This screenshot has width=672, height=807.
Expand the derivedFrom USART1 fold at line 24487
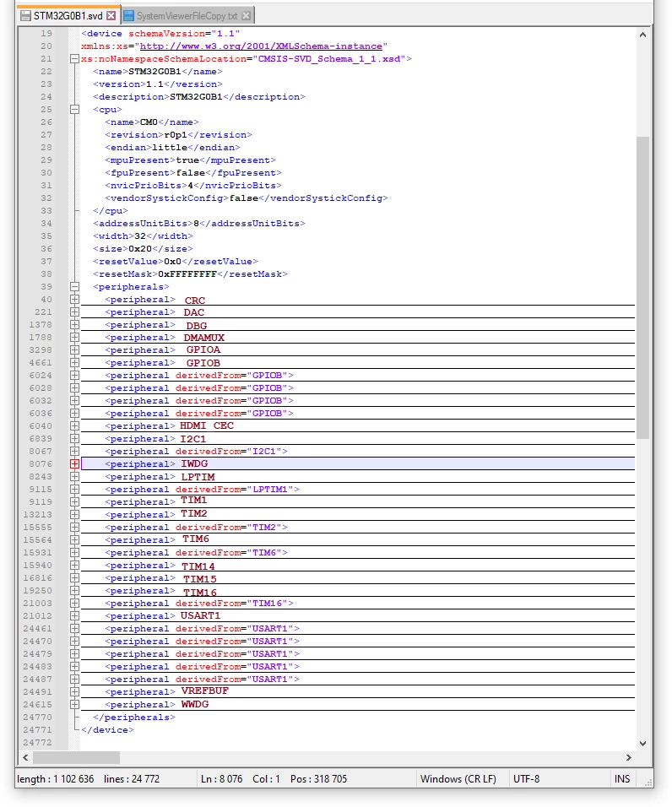pos(74,680)
